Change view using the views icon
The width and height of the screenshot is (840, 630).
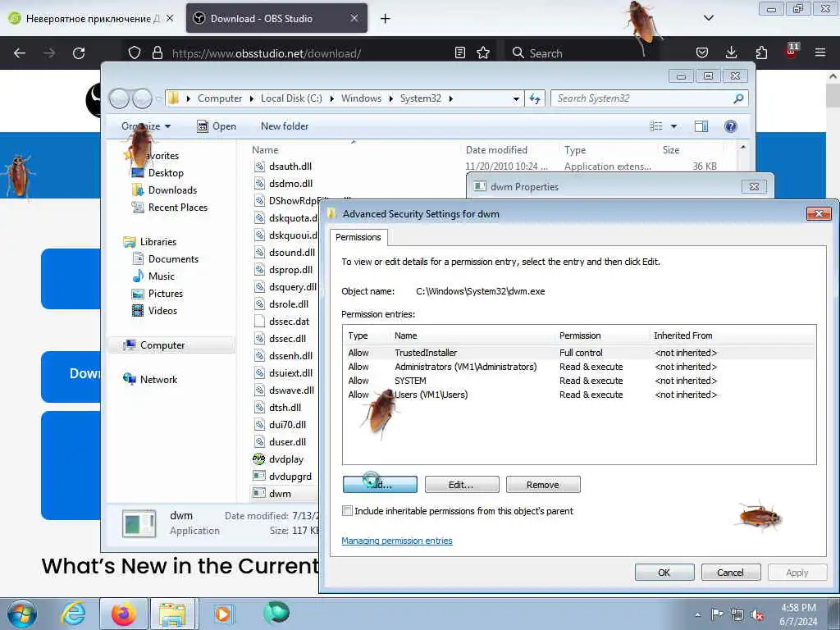656,126
